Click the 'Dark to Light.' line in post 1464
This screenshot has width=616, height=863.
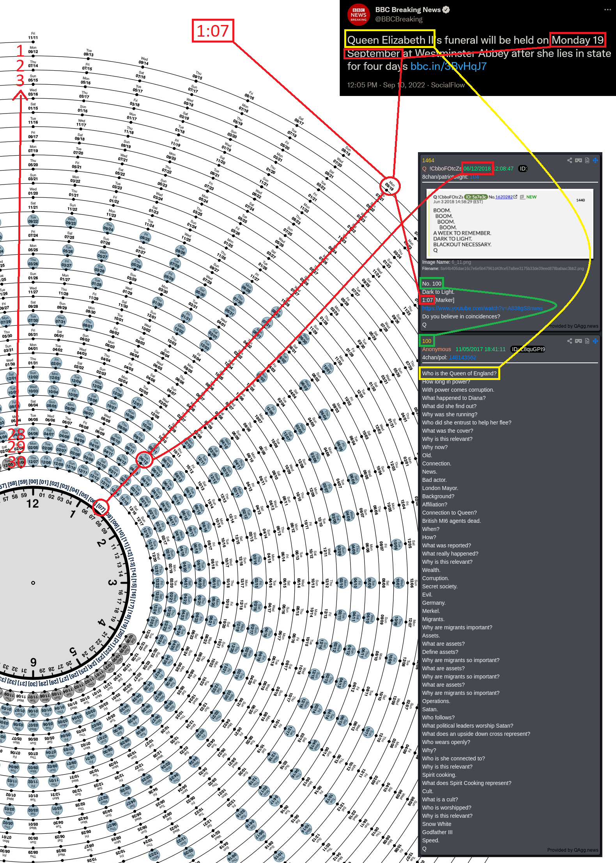pyautogui.click(x=438, y=292)
